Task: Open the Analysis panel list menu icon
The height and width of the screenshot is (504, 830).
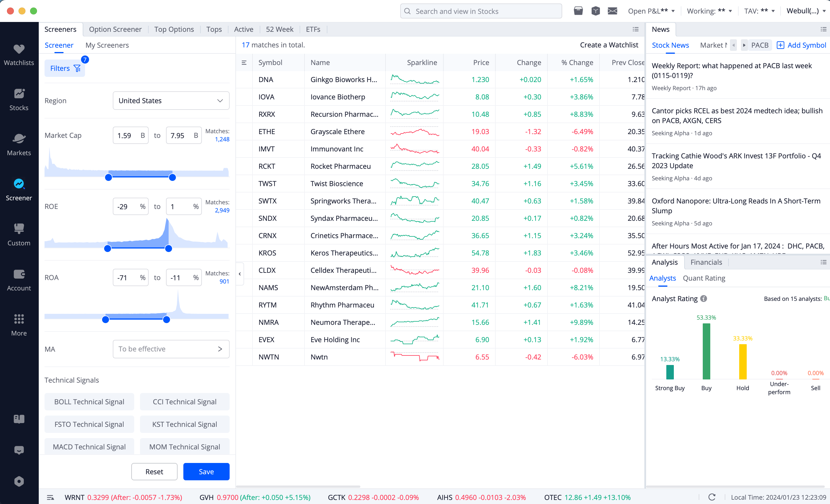Action: pyautogui.click(x=824, y=262)
